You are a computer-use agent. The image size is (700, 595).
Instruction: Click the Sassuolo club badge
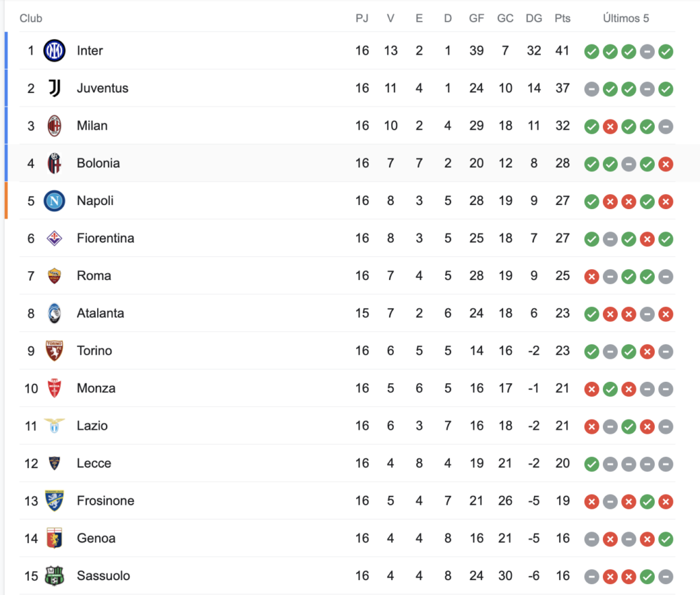coord(55,575)
